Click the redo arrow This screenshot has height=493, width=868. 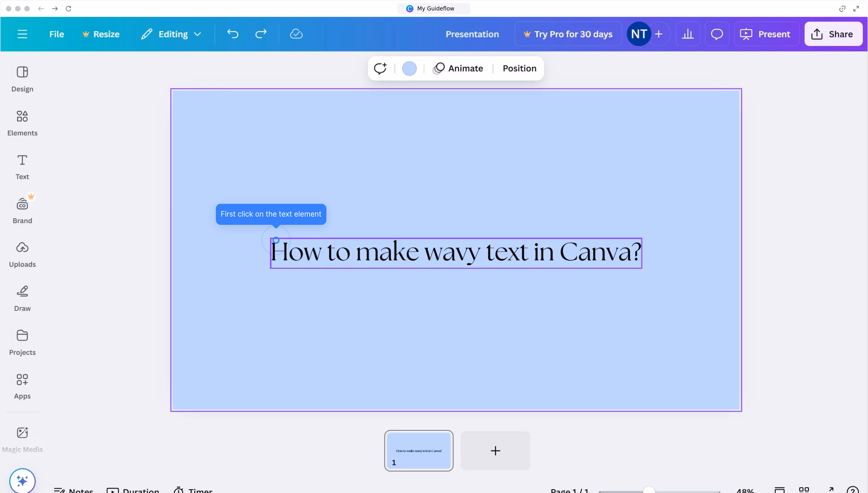click(261, 34)
